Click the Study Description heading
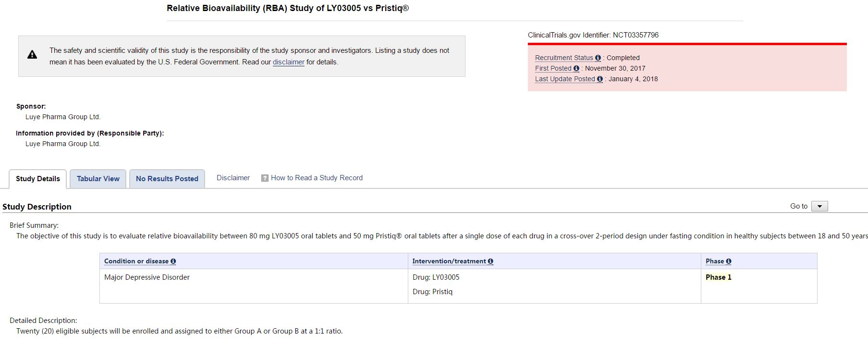The width and height of the screenshot is (868, 347). point(37,207)
